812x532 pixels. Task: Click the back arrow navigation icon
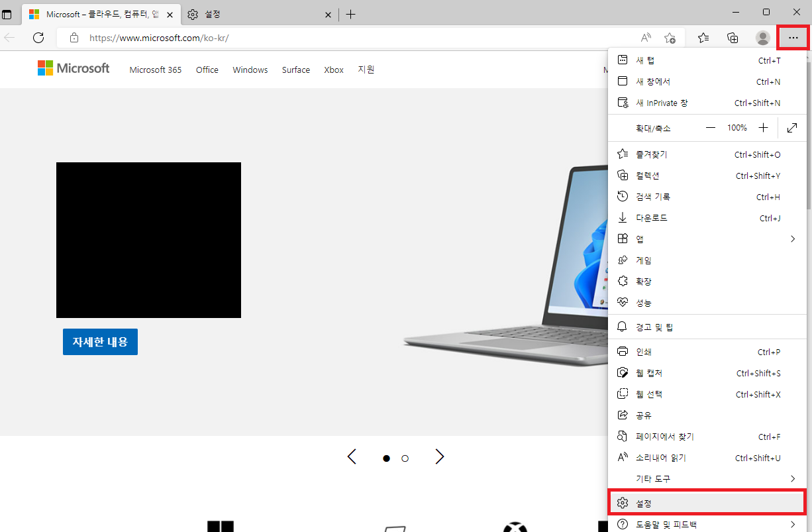10,38
